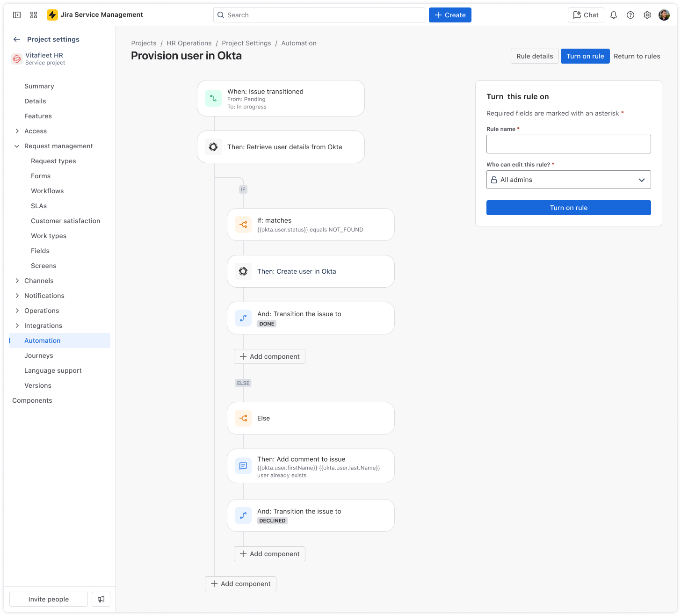This screenshot has height=616, width=681.
Task: Click the Okta icon on Retrieve user details
Action: click(213, 146)
